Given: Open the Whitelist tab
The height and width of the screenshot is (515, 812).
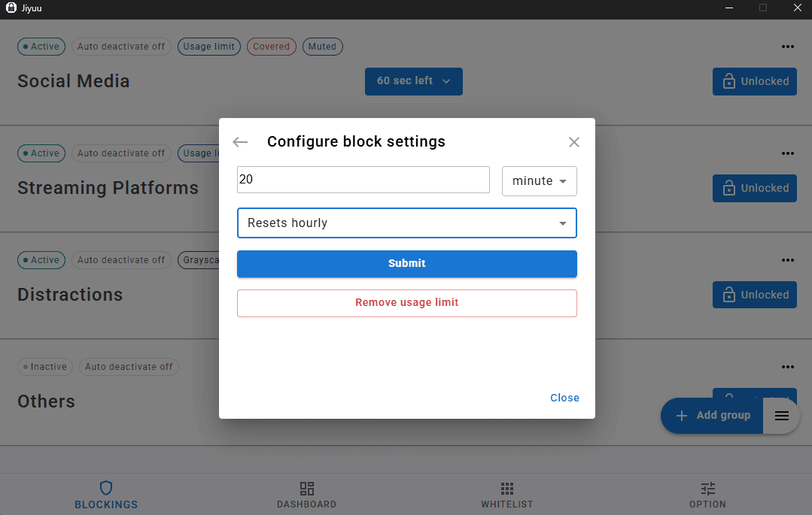Looking at the screenshot, I should point(507,495).
